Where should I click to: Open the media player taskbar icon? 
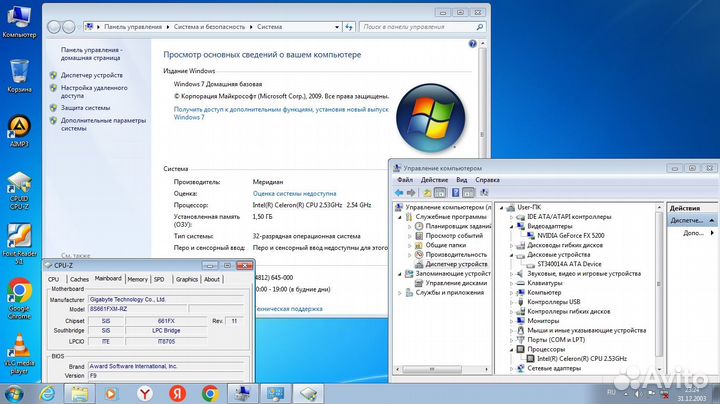pos(111,394)
